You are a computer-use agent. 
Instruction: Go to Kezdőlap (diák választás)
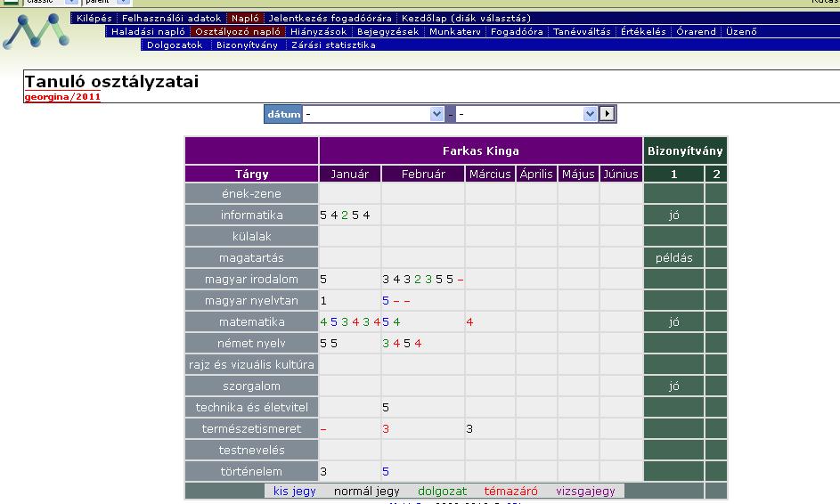(x=466, y=18)
